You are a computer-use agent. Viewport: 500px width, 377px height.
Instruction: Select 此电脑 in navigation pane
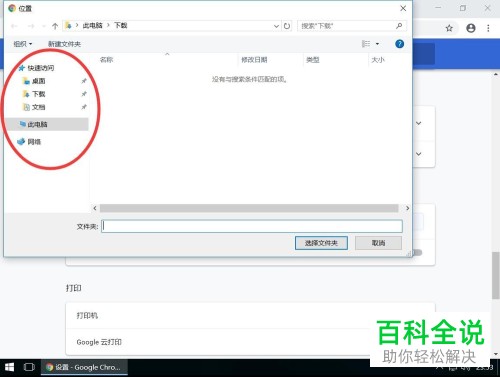coord(47,124)
